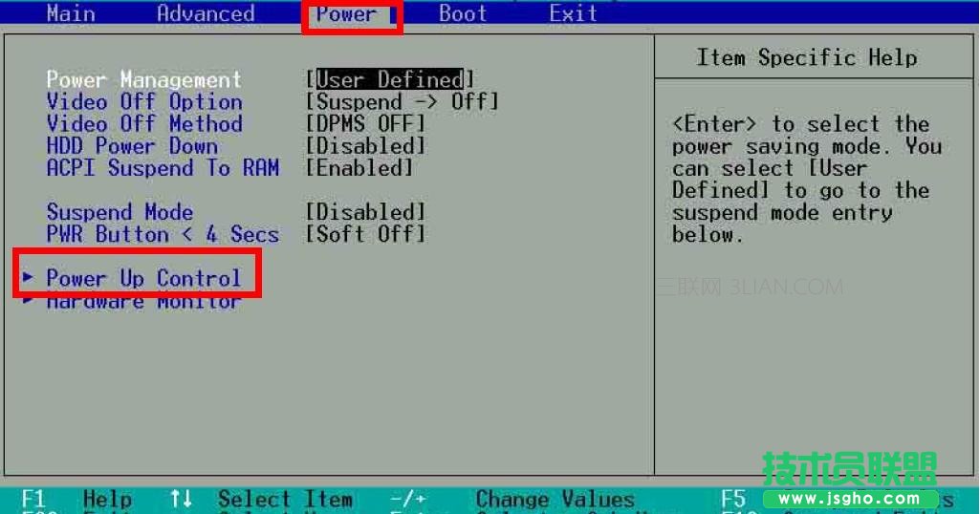Switch to the Main tab
This screenshot has width=980, height=514.
(x=71, y=13)
